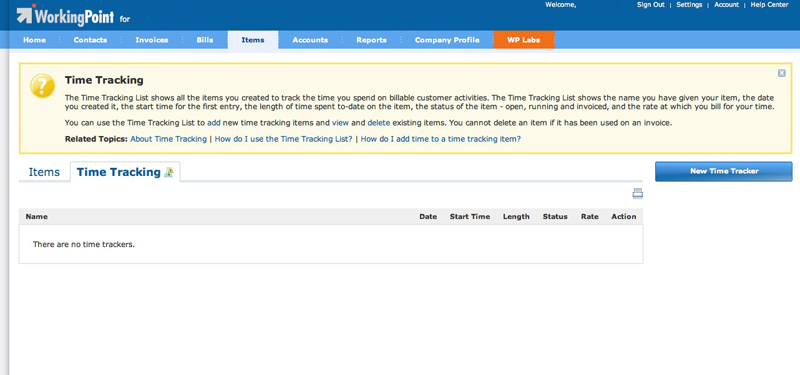Open the orange WP Labs tab
Image resolution: width=800 pixels, height=375 pixels.
pos(523,40)
